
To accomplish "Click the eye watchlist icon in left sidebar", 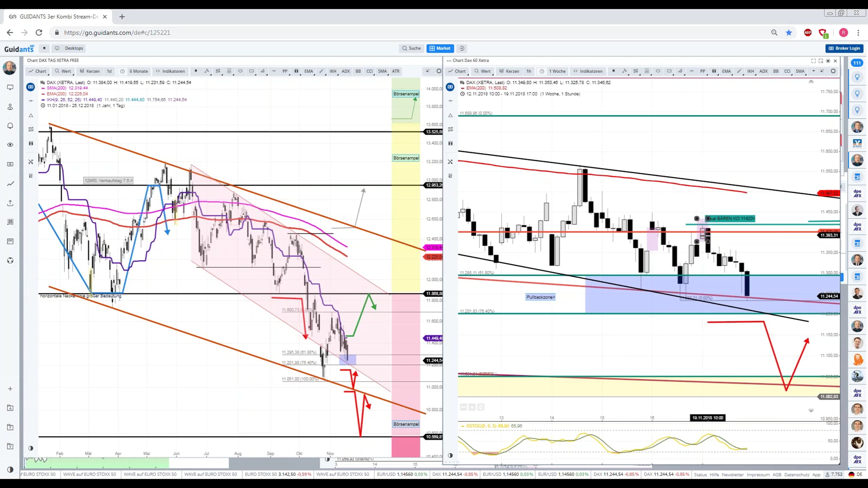I will (10, 145).
